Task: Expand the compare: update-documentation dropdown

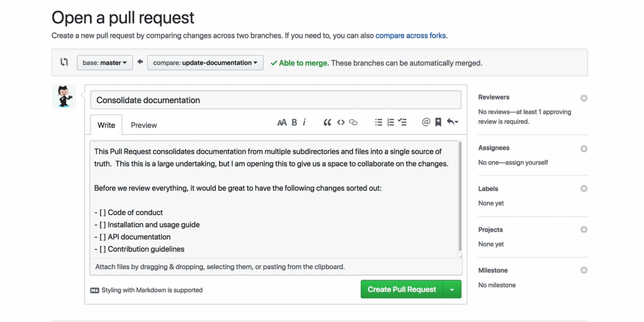Action: (x=205, y=63)
